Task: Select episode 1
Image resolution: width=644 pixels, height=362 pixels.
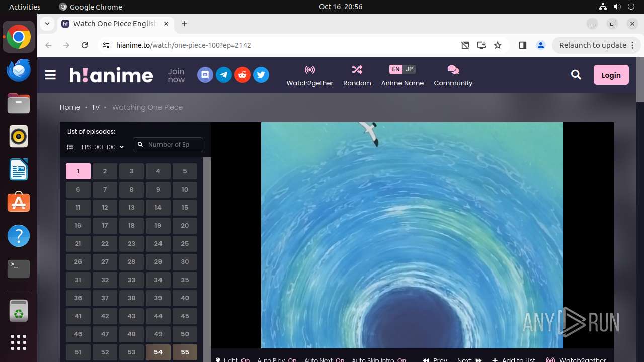Action: coord(78,171)
